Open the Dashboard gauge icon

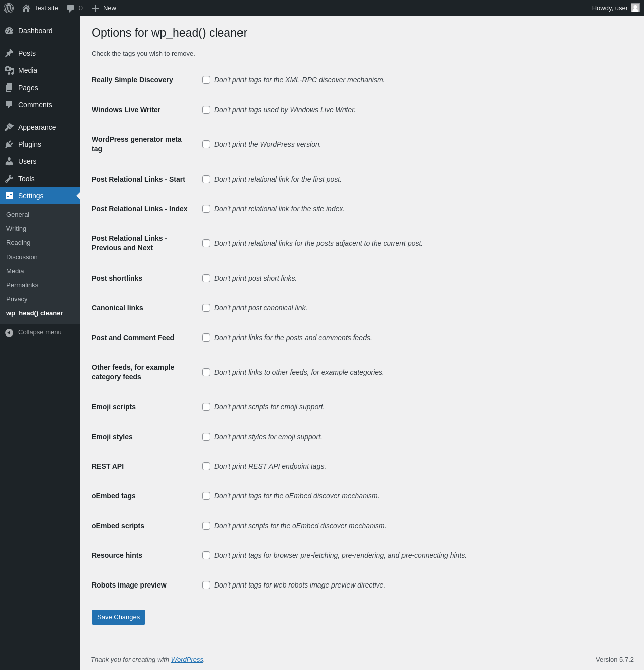(9, 31)
